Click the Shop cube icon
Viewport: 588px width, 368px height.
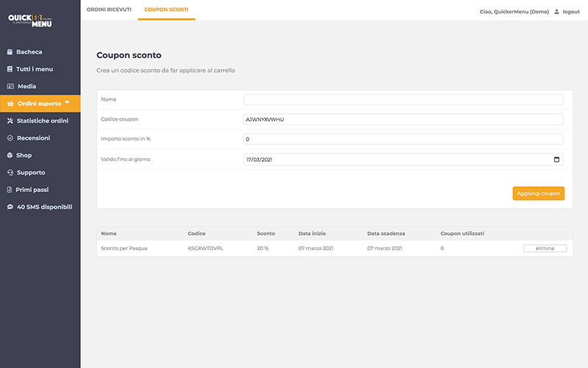10,155
